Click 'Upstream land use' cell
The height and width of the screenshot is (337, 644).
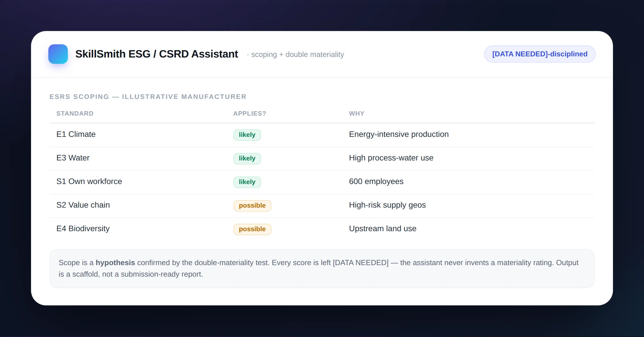[383, 229]
